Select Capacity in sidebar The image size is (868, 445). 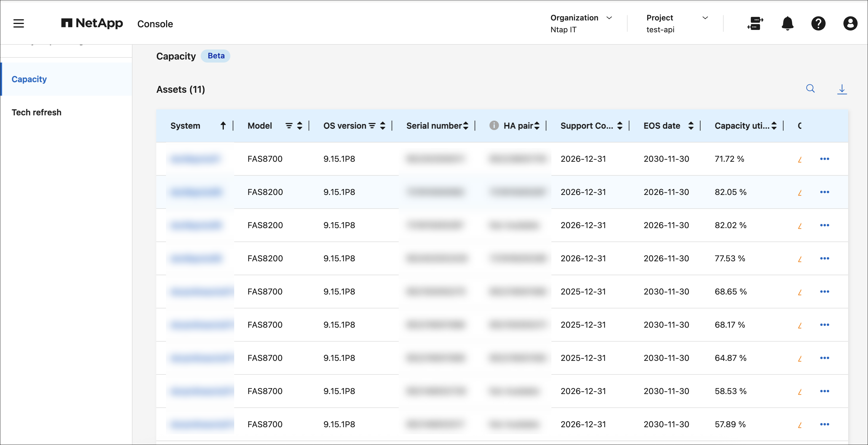coord(29,79)
